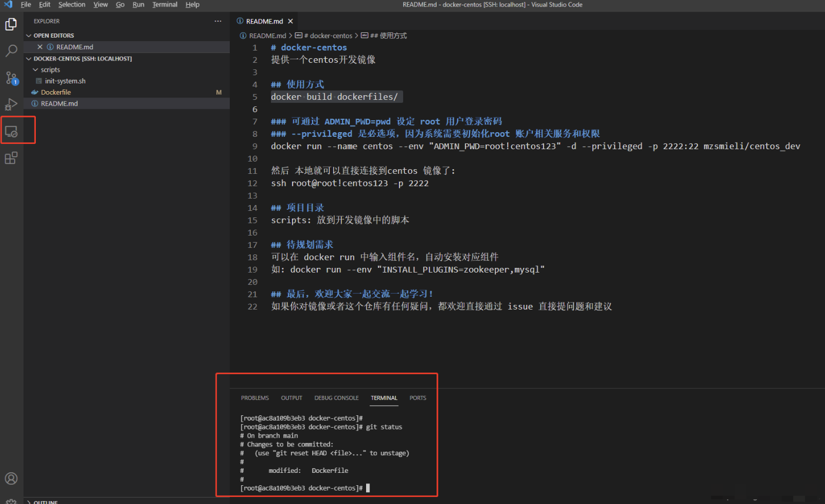Click line number 6 in the gutter

[254, 109]
